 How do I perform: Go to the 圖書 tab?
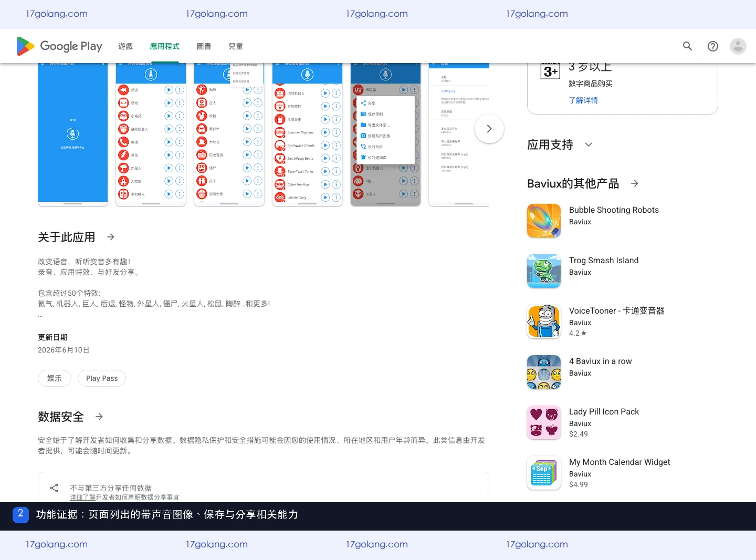tap(204, 46)
